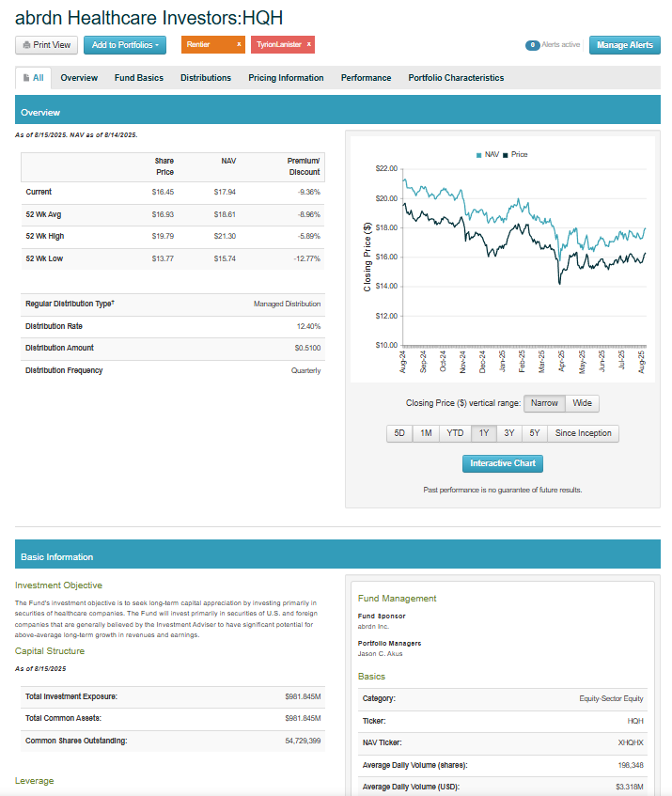Click the Current NAV value $17.94
Screen dimensions: 672x796
225,193
